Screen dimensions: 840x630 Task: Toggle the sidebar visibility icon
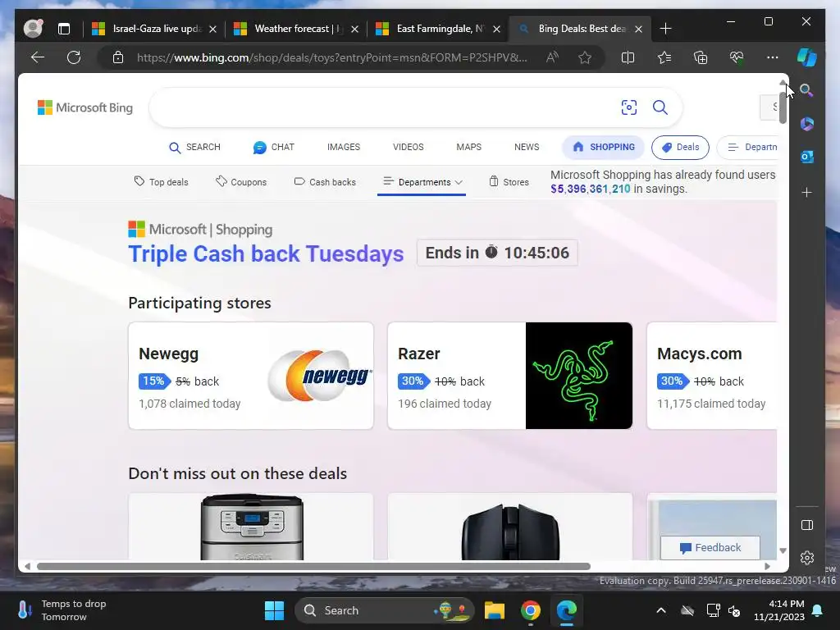pos(807,525)
